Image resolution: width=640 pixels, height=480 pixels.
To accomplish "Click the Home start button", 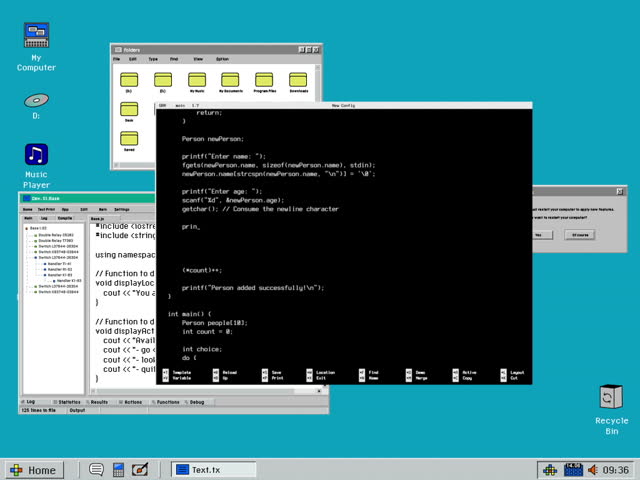I will pos(32,469).
